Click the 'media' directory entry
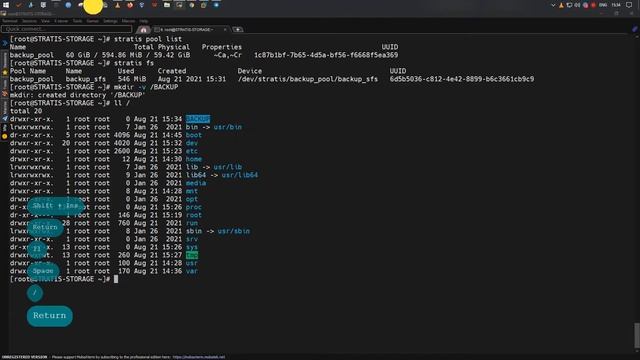640x360 pixels. 196,183
